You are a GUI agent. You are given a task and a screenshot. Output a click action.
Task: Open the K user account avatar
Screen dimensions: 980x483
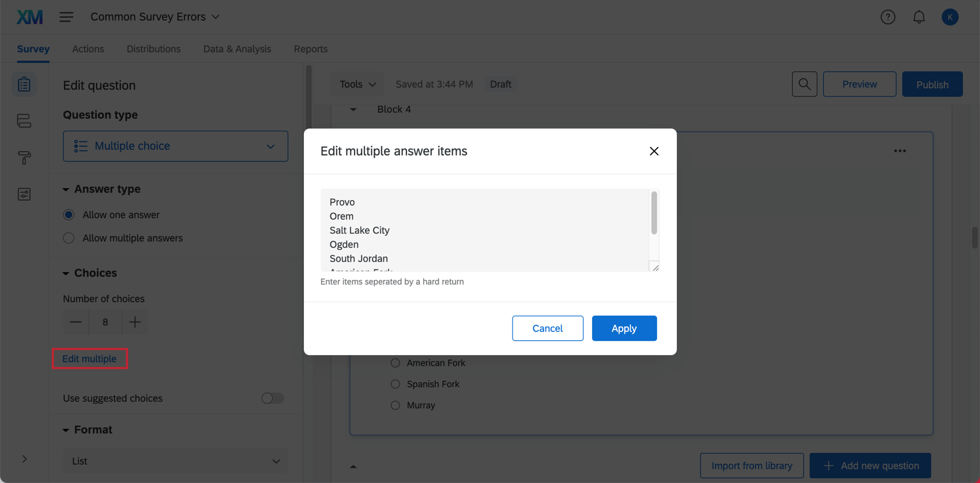950,17
